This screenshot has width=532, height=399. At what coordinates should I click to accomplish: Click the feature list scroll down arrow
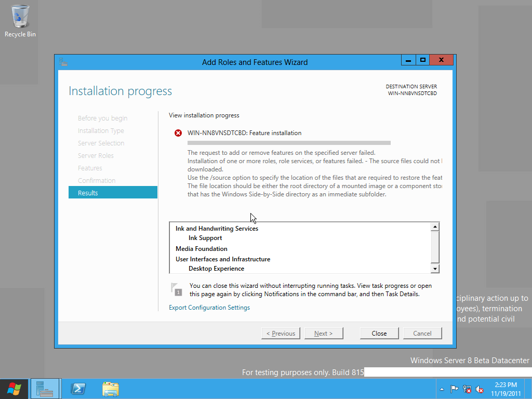click(435, 269)
